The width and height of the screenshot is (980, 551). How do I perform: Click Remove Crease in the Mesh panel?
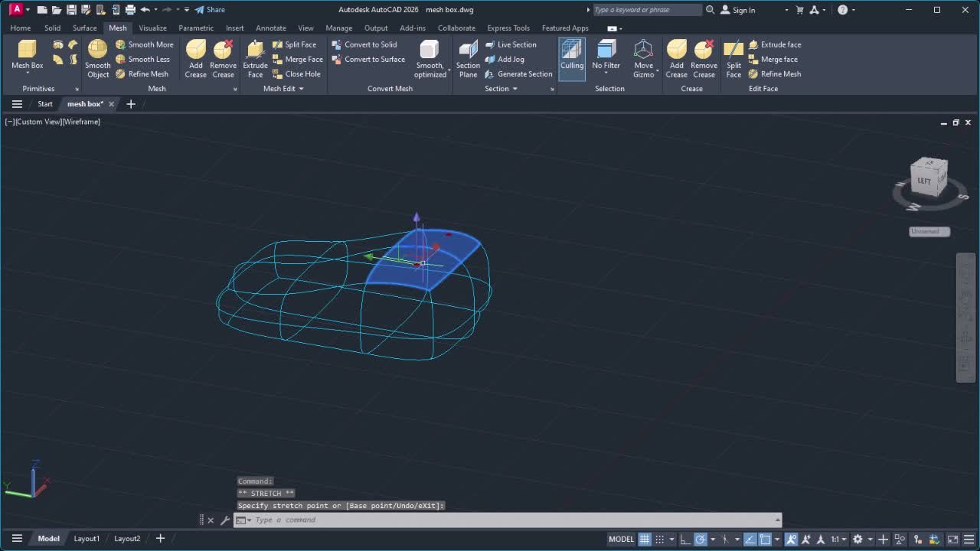[x=224, y=58]
